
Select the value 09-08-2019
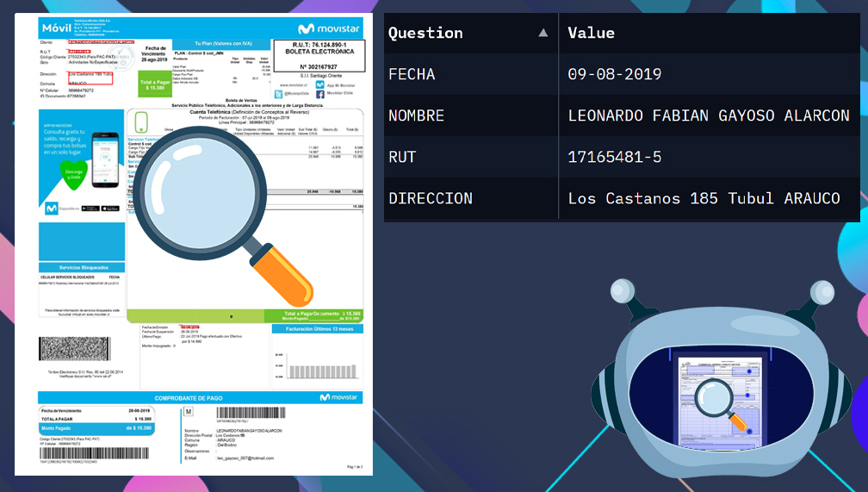[x=615, y=74]
